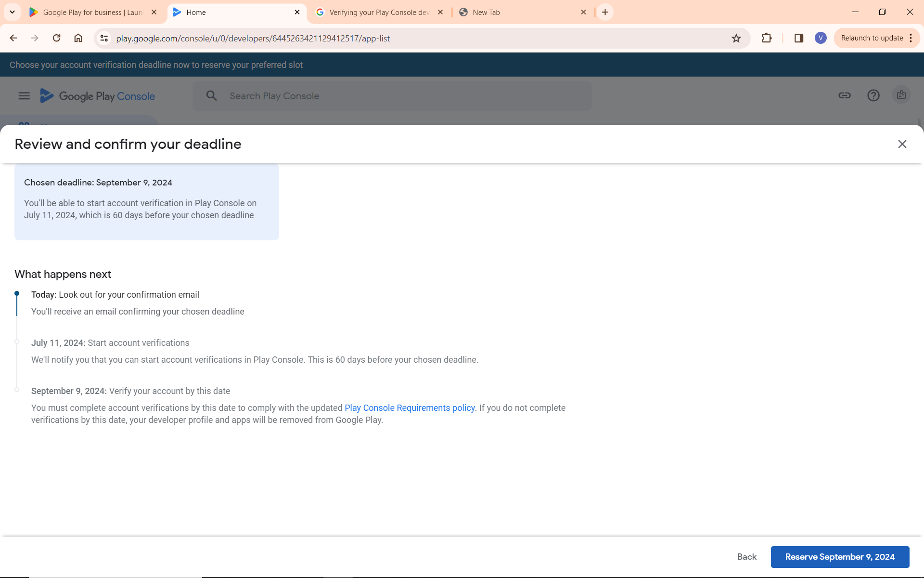View site information icon in address bar
The image size is (924, 578).
[104, 38]
